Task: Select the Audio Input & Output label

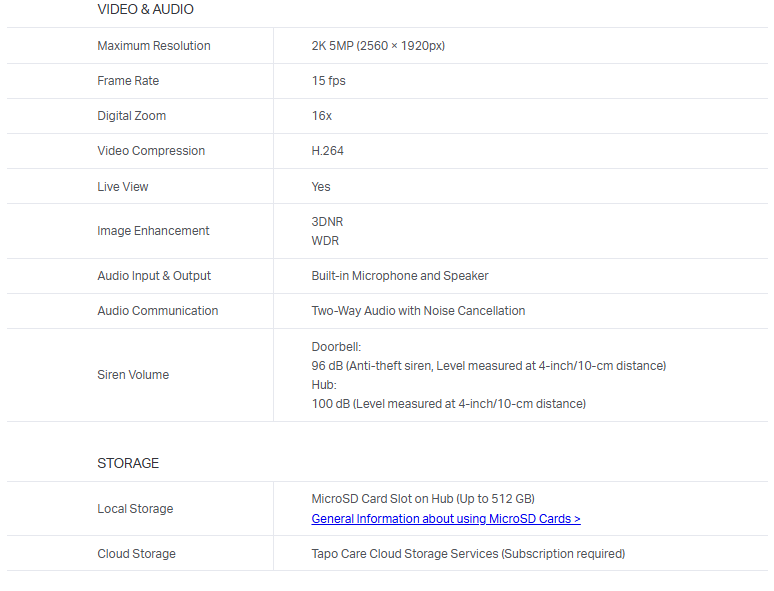Action: coord(154,276)
